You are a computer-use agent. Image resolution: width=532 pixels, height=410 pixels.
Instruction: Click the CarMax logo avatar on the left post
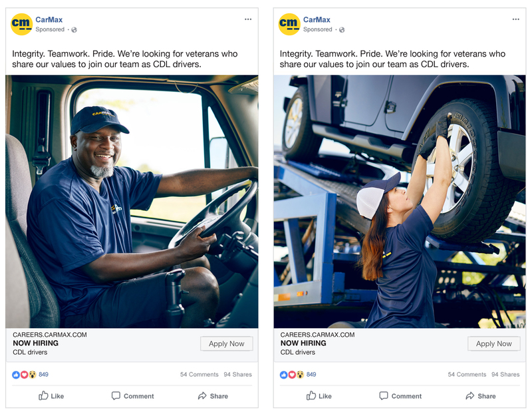coord(22,22)
